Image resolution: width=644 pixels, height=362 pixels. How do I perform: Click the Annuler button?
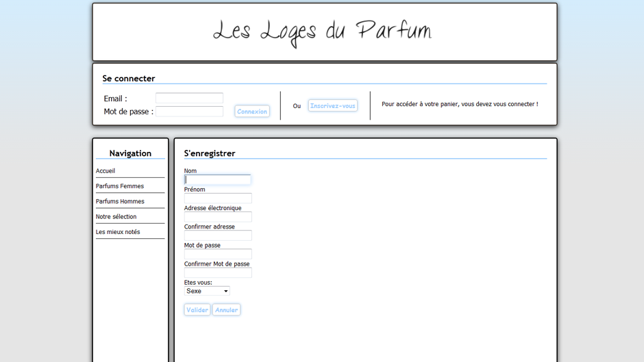(x=226, y=310)
